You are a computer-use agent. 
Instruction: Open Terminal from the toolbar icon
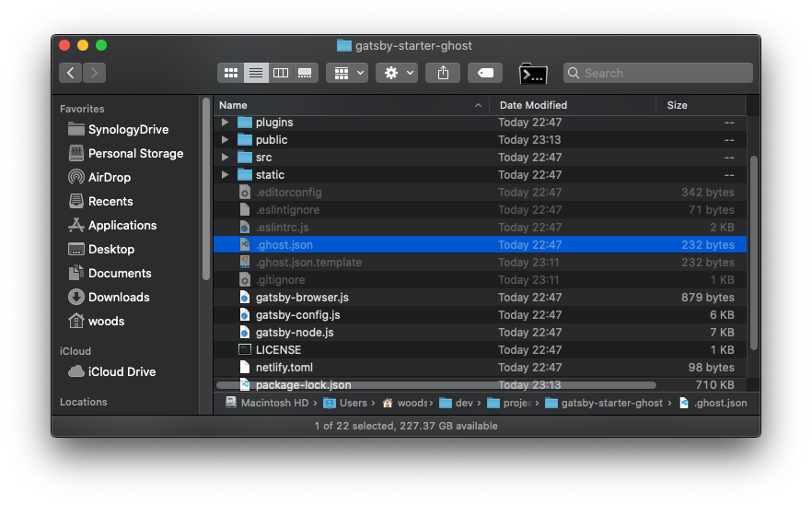[x=533, y=74]
